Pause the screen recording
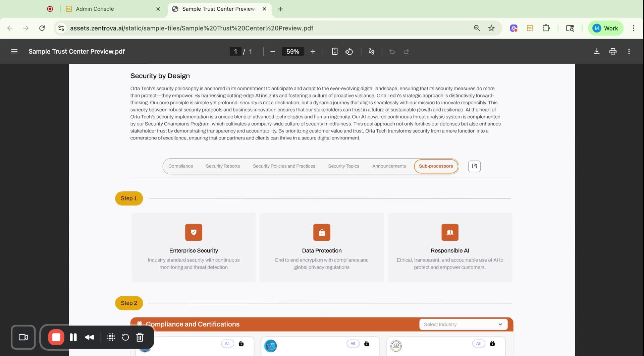The height and width of the screenshot is (356, 644). 73,337
